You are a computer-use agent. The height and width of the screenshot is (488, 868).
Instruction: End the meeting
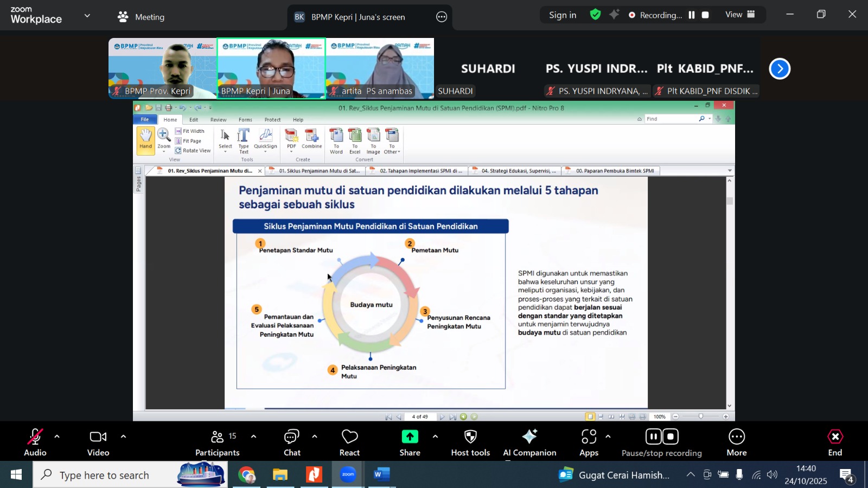(x=835, y=442)
